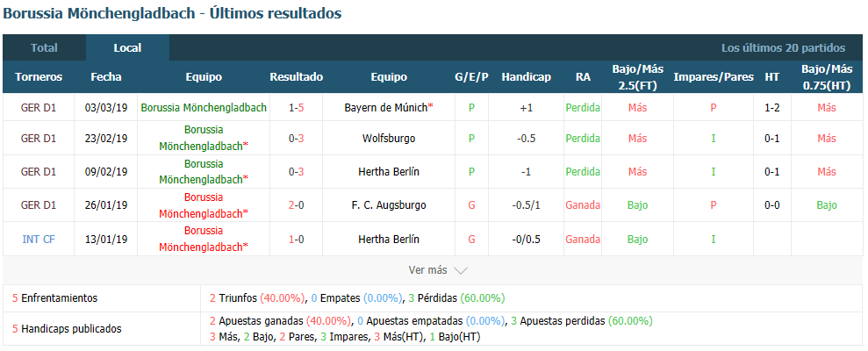
Task: Open the Bayern de Múnich team link
Action: point(388,108)
